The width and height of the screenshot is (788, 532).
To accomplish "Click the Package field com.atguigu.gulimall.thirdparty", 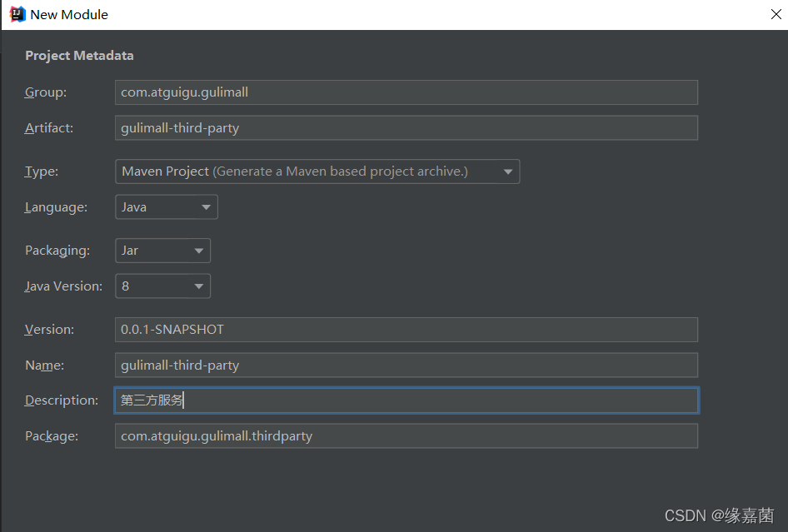I will 406,436.
